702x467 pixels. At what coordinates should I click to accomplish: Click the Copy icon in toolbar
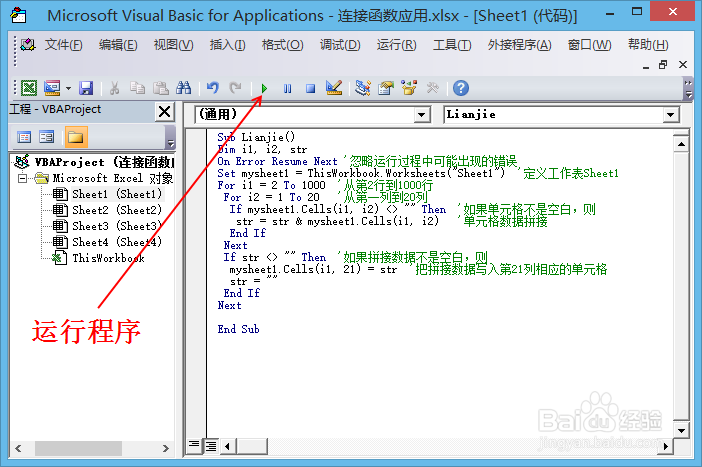(137, 88)
